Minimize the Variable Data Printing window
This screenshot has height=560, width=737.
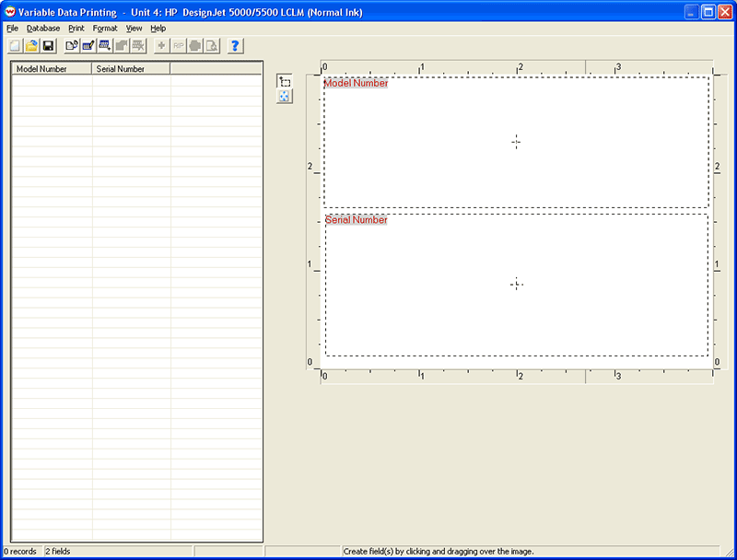692,12
